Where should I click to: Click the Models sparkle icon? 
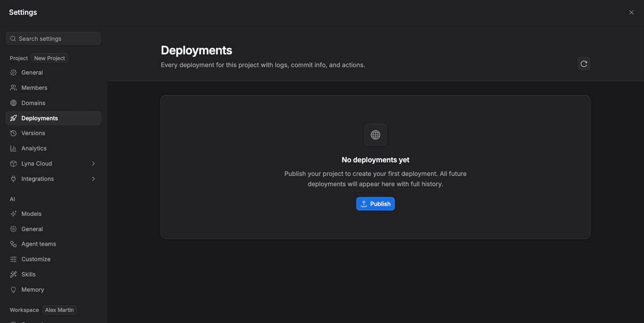(x=14, y=214)
